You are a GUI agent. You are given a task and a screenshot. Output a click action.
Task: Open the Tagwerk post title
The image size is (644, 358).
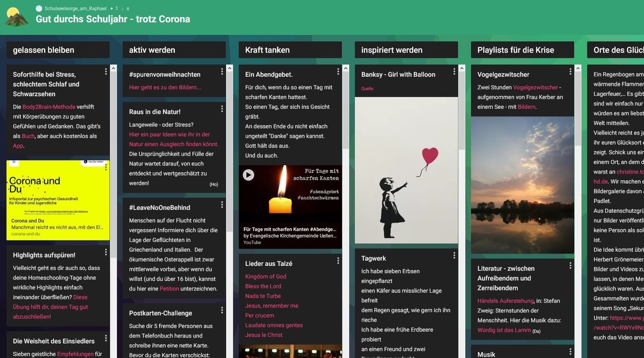click(x=374, y=259)
